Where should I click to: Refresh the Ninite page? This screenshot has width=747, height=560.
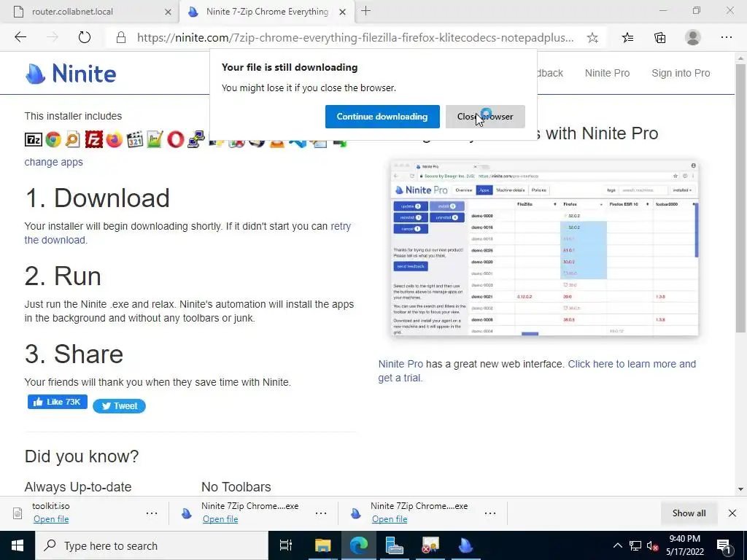(85, 37)
